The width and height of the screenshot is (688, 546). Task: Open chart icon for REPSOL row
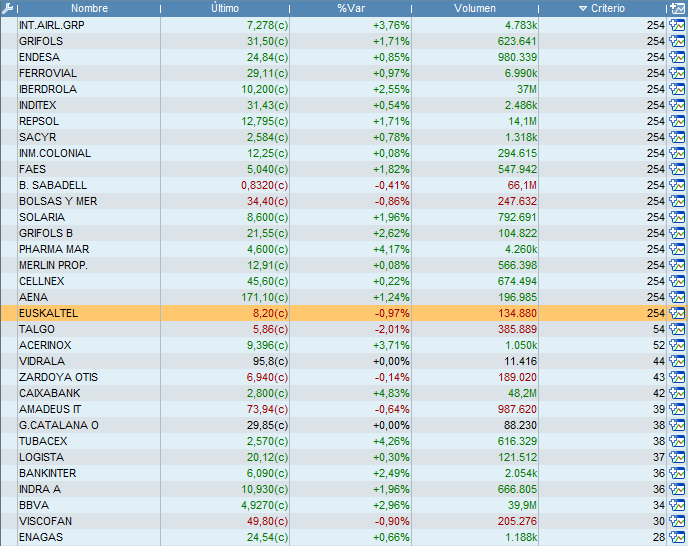[677, 121]
